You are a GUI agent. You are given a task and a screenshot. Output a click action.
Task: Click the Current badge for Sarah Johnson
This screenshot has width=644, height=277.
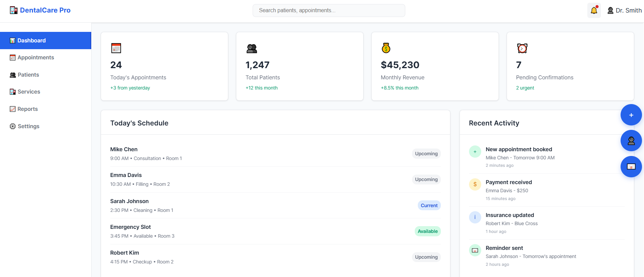click(429, 205)
